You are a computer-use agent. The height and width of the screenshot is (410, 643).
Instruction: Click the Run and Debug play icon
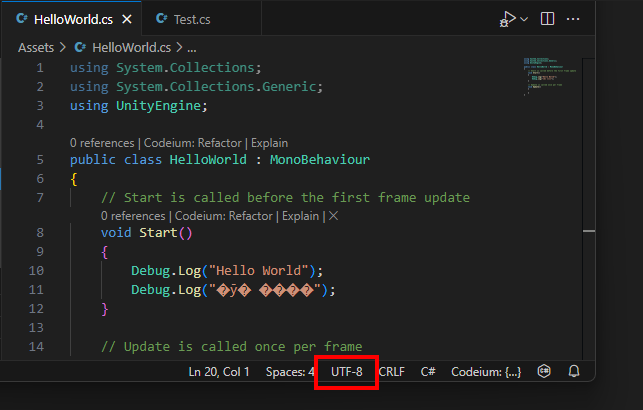coord(507,19)
